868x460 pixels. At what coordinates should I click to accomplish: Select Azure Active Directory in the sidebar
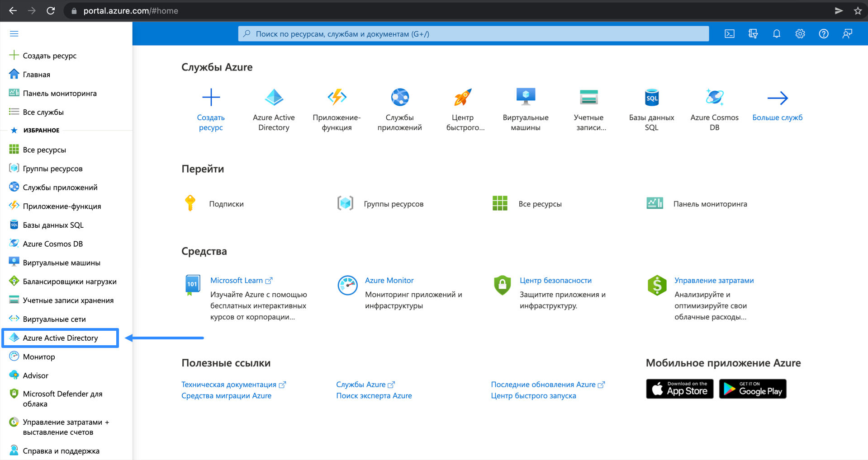pos(61,338)
